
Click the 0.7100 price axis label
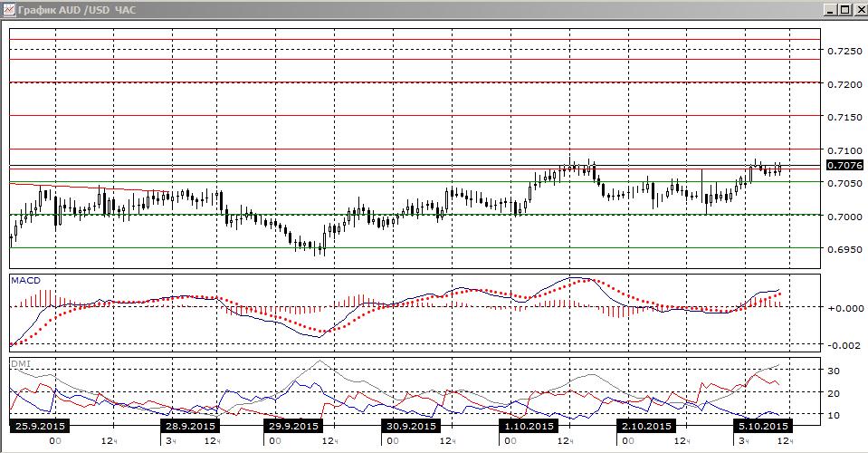(844, 150)
